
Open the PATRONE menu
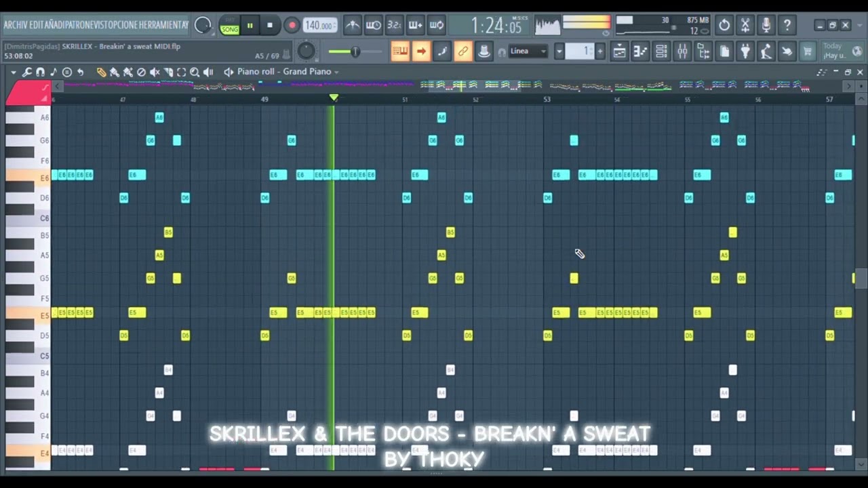point(81,25)
